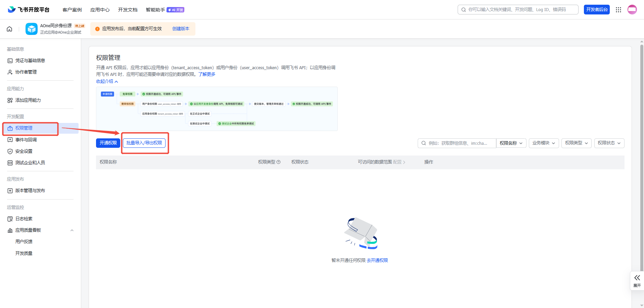The image size is (644, 308).
Task: Click the 版本管理与发布 upload icon
Action: point(10,191)
